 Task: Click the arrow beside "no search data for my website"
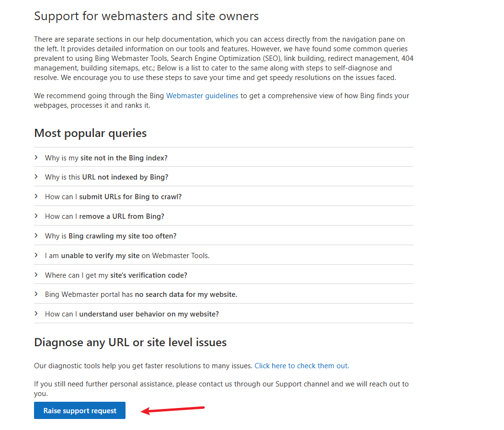tap(36, 294)
